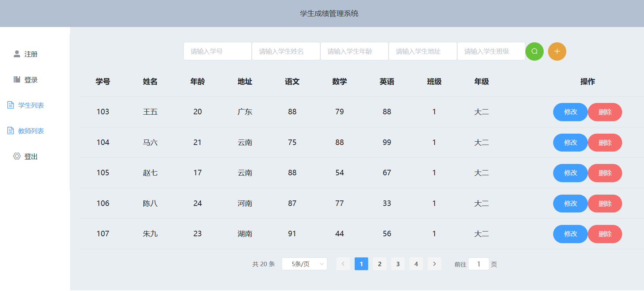The image size is (644, 291).
Task: Click the 操作 column header
Action: (x=587, y=82)
